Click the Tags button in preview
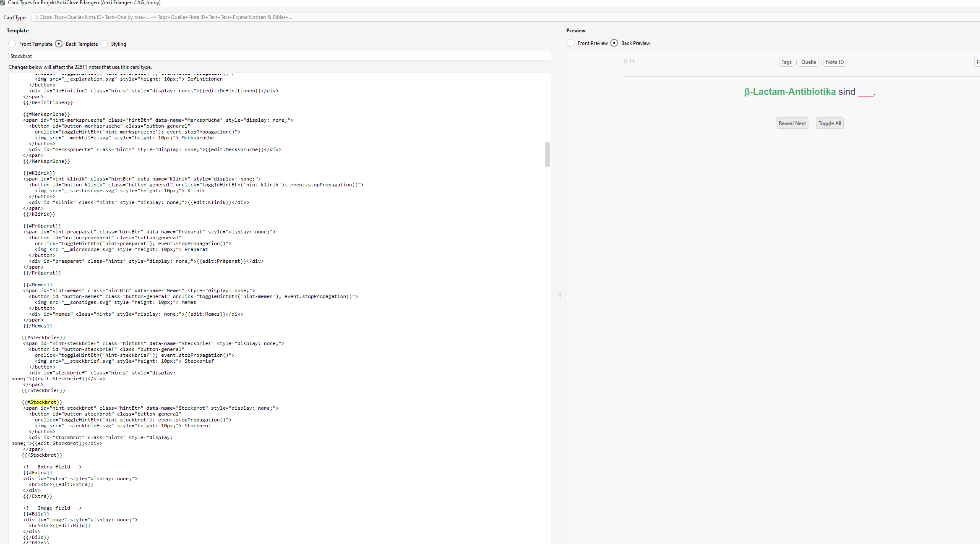Viewport: 980px width, 544px height. pyautogui.click(x=786, y=62)
